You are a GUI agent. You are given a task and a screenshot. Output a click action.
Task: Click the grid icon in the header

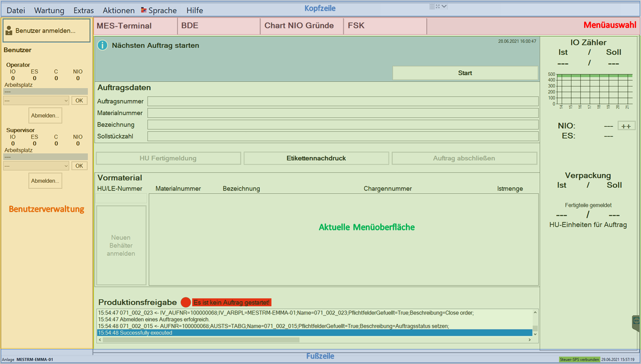[x=432, y=7]
